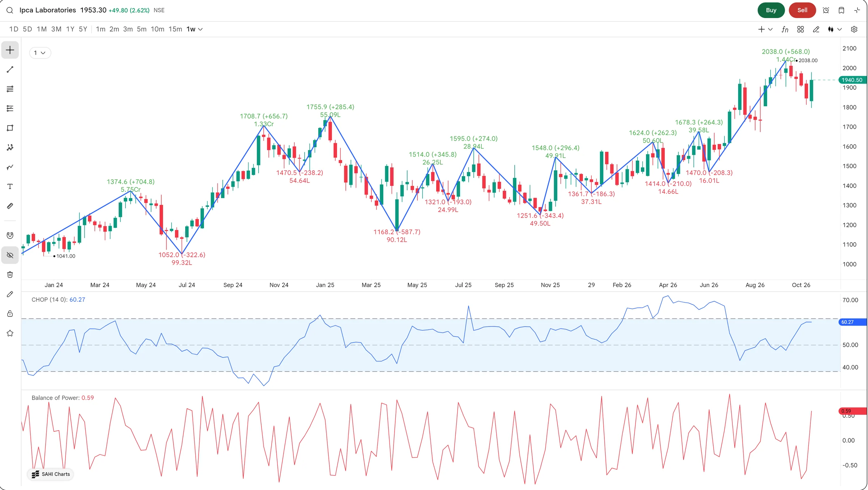The height and width of the screenshot is (490, 868).
Task: Open chart settings gear icon
Action: click(x=854, y=29)
